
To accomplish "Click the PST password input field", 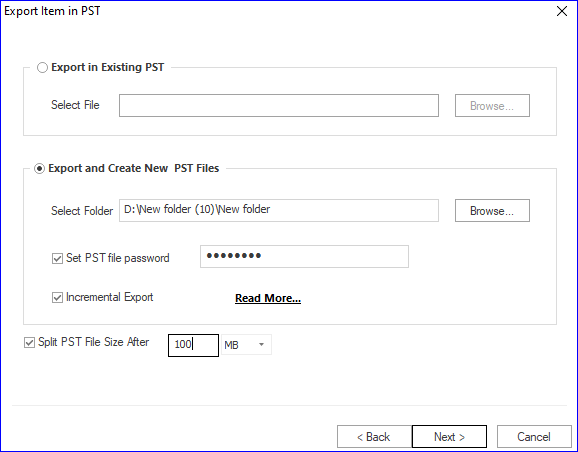I will pyautogui.click(x=304, y=256).
